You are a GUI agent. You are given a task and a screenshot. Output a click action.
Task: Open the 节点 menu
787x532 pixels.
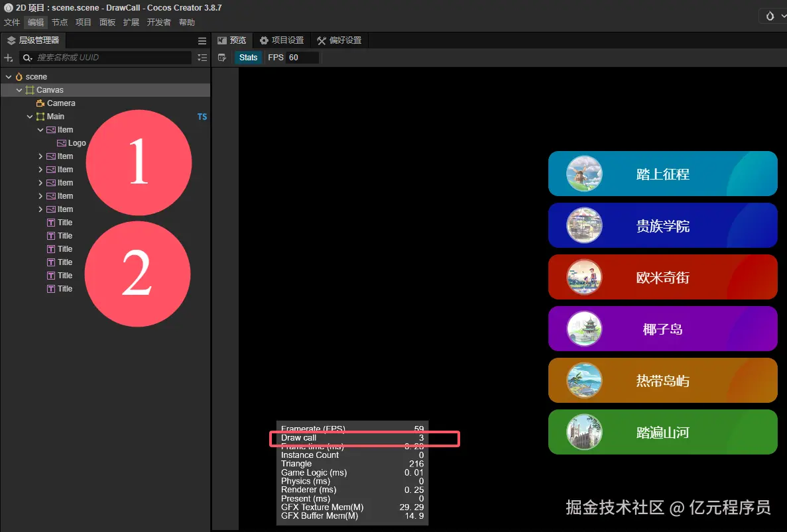point(60,22)
